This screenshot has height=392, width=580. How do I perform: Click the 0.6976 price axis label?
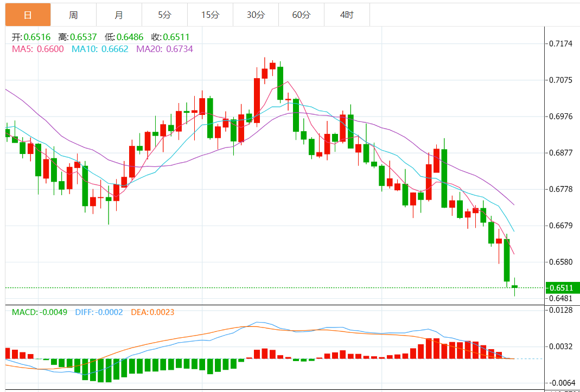point(562,117)
